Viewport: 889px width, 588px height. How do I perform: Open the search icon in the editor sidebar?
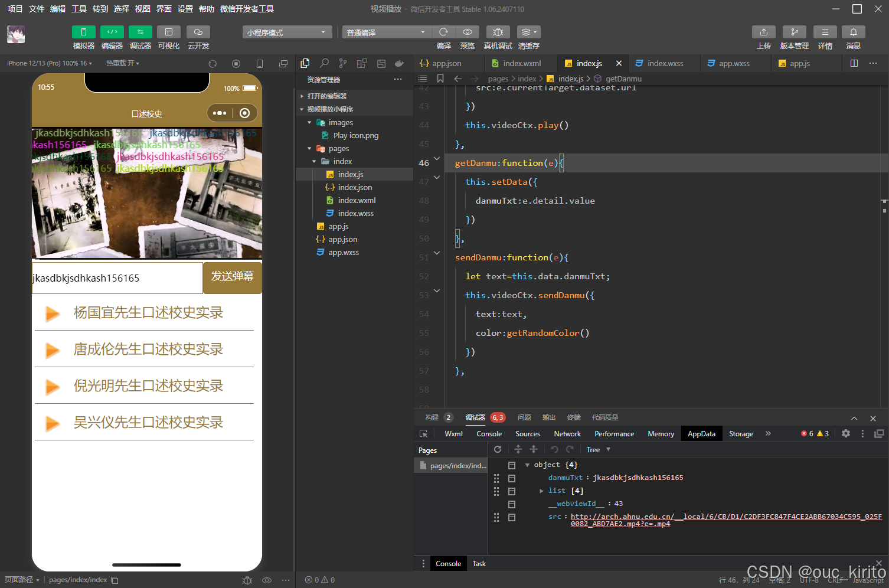(324, 63)
